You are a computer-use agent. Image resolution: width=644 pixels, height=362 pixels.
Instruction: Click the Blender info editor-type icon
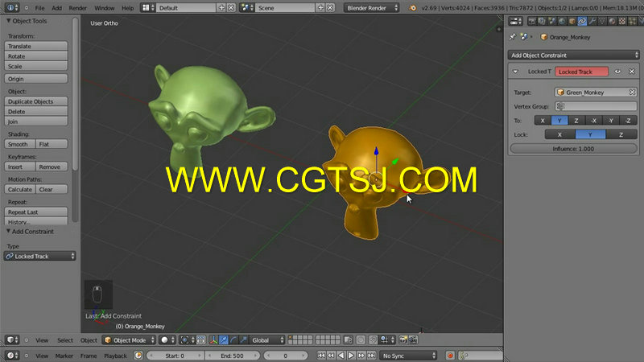tap(11, 7)
